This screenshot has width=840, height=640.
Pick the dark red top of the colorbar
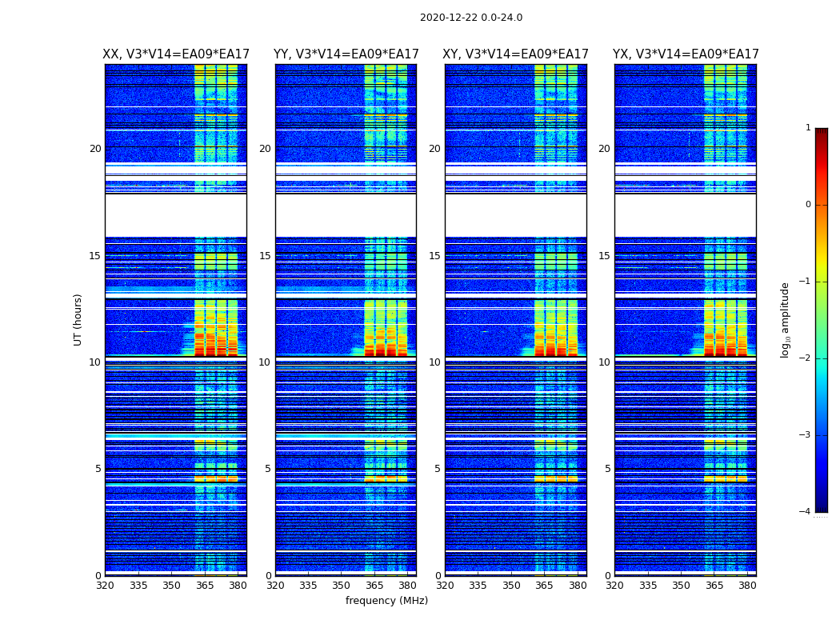pyautogui.click(x=821, y=132)
